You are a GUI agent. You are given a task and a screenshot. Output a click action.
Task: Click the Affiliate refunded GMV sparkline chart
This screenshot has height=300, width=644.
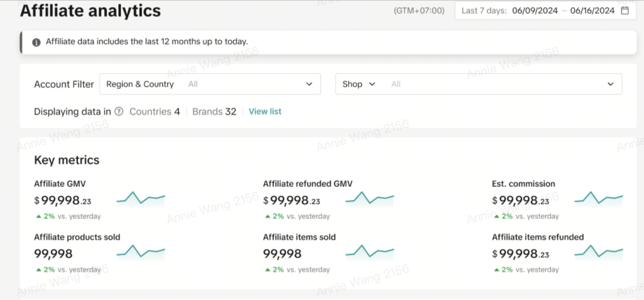tap(369, 199)
